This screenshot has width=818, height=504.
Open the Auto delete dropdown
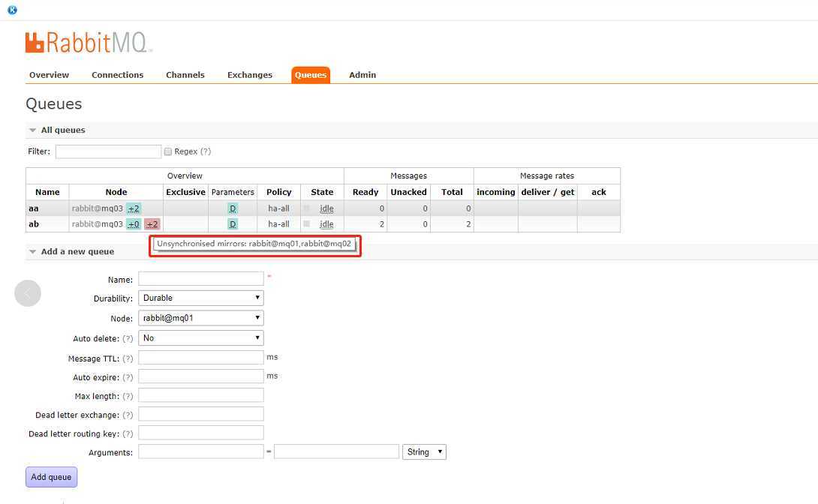[201, 338]
